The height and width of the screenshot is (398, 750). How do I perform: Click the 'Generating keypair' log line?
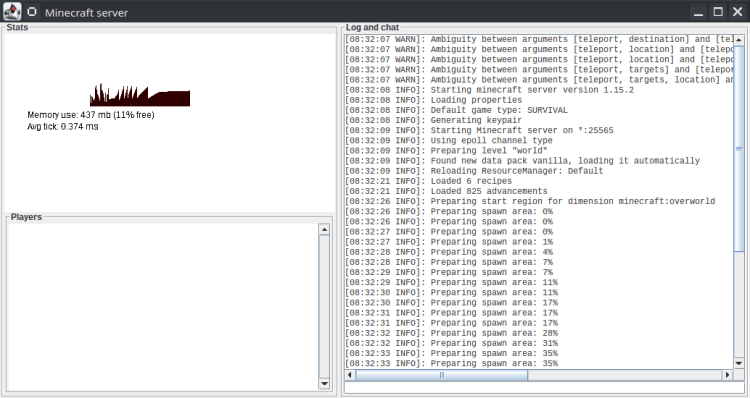coord(433,120)
